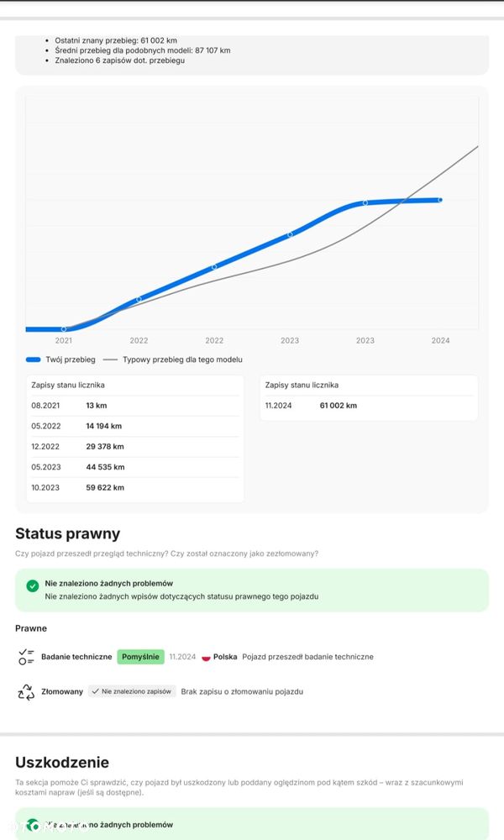Click the 10.2023 record of 59 622 km
Viewport: 504px width, 840px height.
tap(134, 487)
